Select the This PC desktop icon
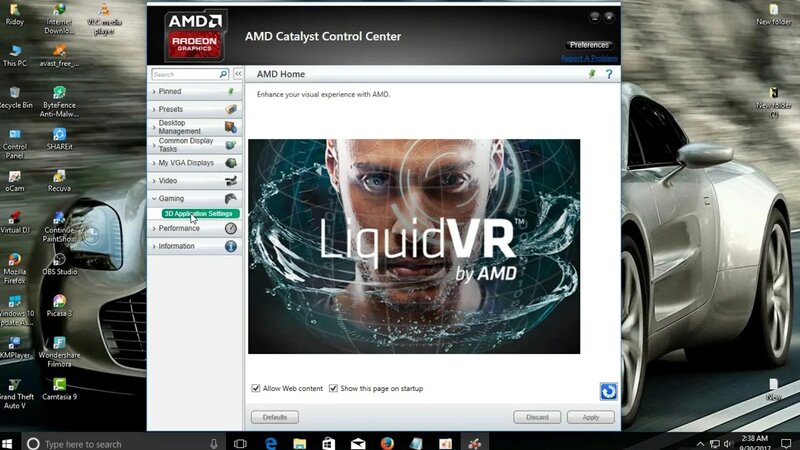 (15, 56)
